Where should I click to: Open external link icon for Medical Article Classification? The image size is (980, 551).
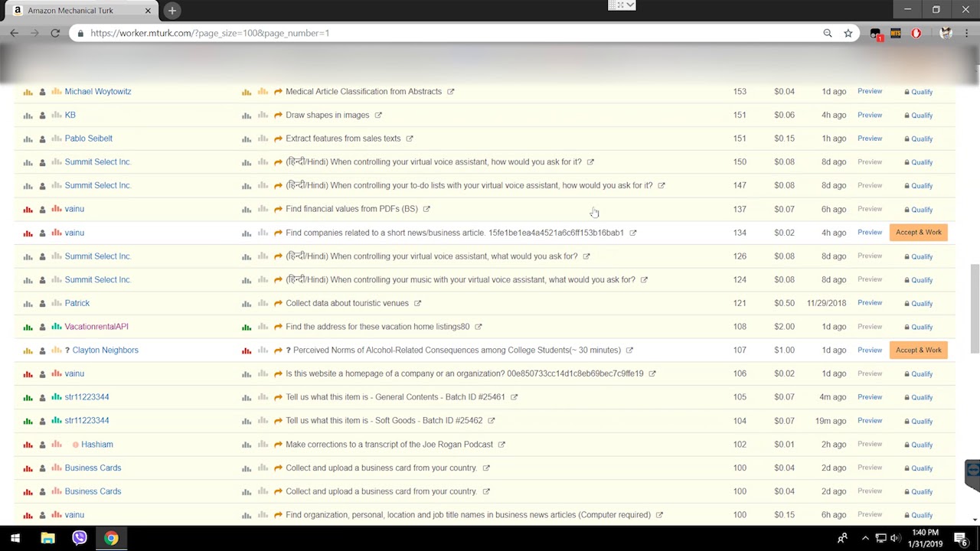pos(450,92)
